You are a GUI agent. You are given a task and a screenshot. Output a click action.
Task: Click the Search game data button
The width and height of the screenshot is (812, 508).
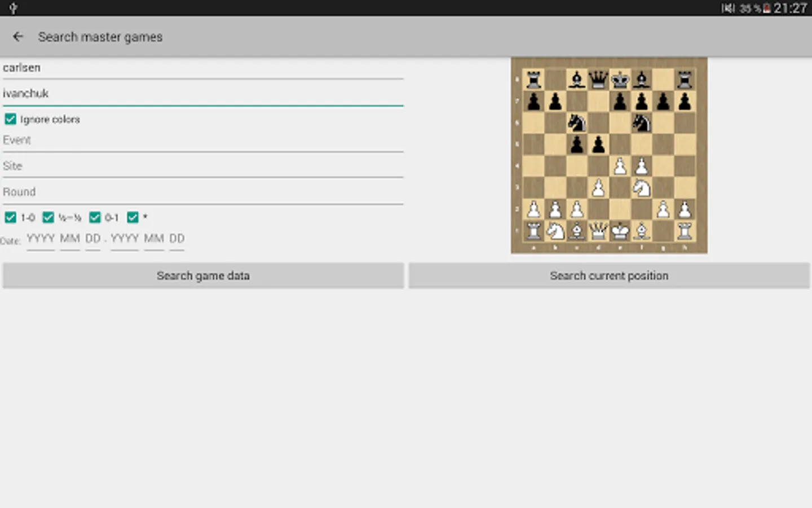[203, 275]
